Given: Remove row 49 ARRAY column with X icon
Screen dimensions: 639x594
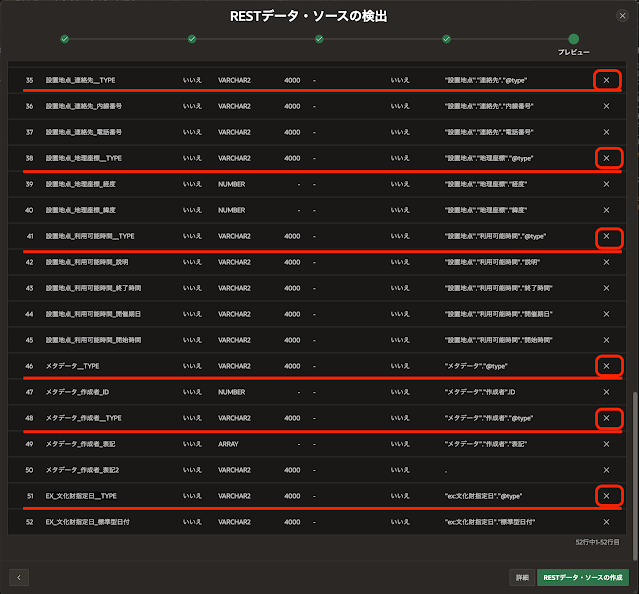Looking at the screenshot, I should pyautogui.click(x=606, y=444).
